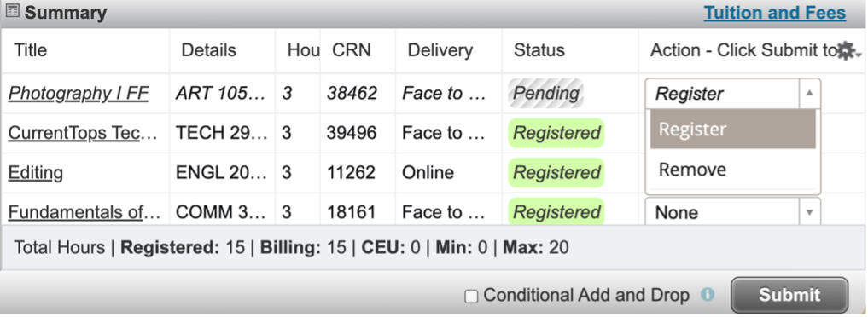
Task: Sort by the Title column header
Action: pos(31,50)
